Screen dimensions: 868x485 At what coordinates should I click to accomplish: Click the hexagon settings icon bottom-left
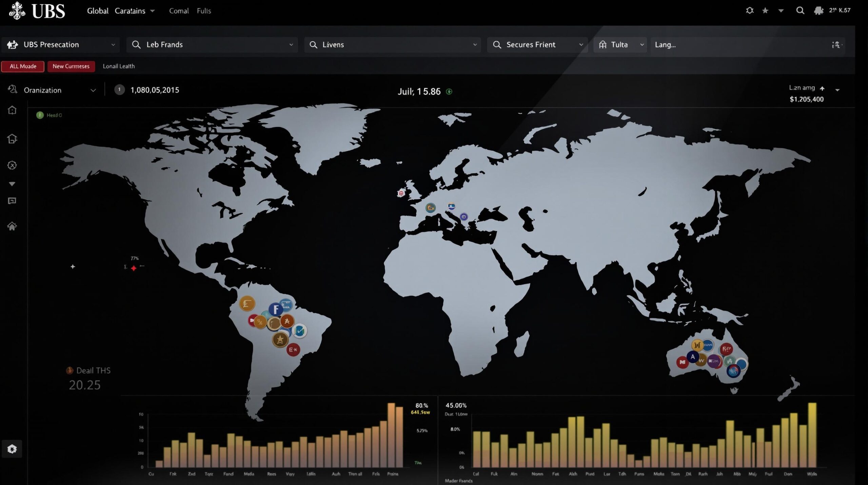pos(12,449)
